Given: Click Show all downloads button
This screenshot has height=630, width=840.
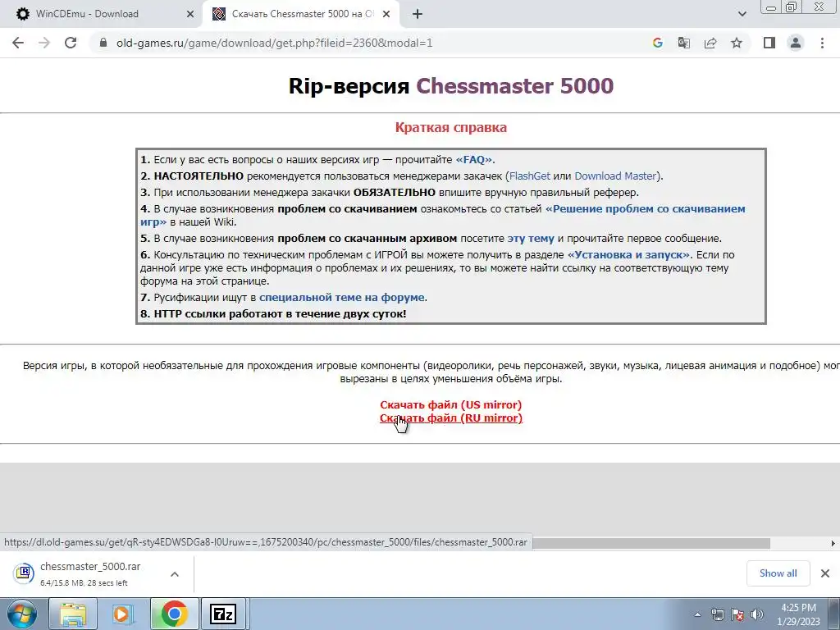Looking at the screenshot, I should point(778,573).
